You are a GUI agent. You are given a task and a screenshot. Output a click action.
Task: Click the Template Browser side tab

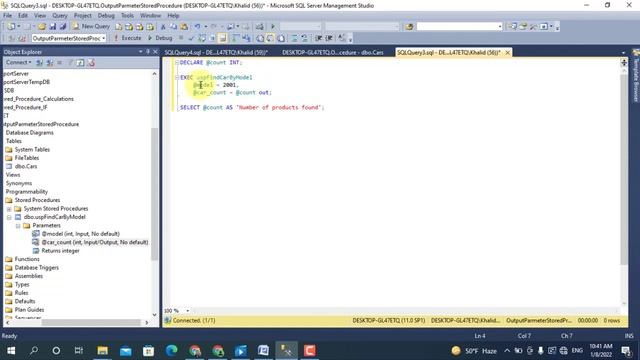pyautogui.click(x=636, y=77)
